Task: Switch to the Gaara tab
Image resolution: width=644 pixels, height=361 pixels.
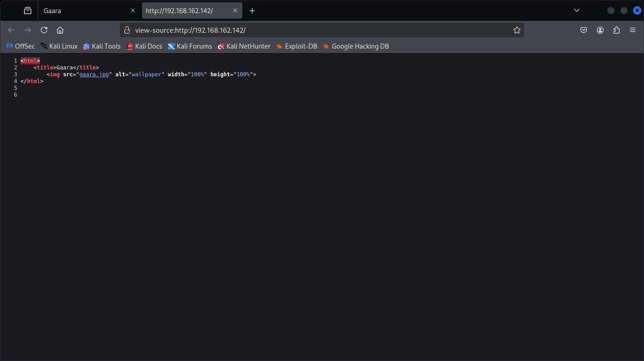Action: [x=89, y=10]
